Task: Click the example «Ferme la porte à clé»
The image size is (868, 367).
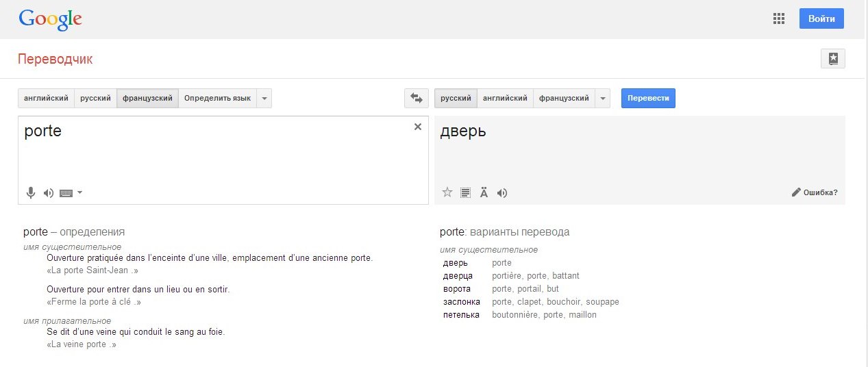Action: 94,302
